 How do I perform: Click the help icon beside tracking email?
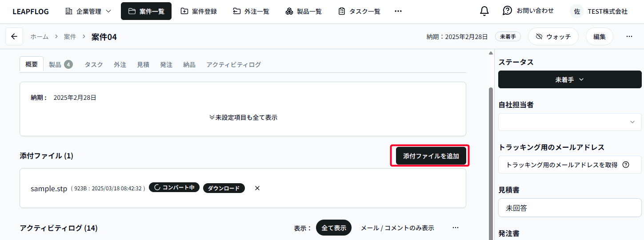point(626,165)
